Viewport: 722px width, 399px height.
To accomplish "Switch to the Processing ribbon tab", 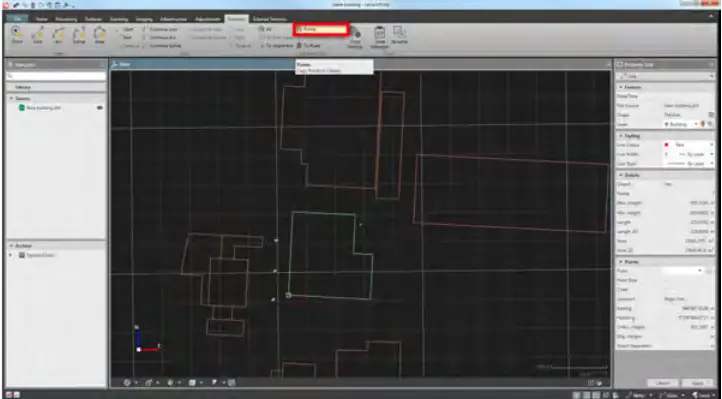I will point(66,19).
